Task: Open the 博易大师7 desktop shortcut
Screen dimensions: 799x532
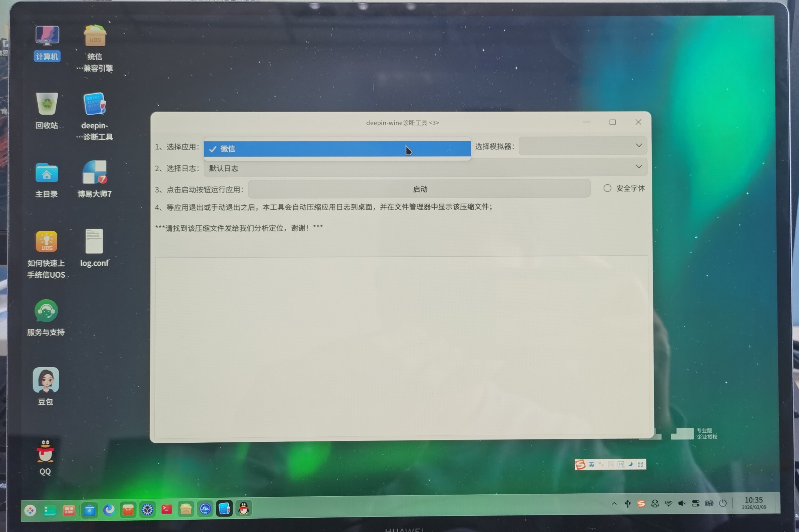Action: [94, 173]
